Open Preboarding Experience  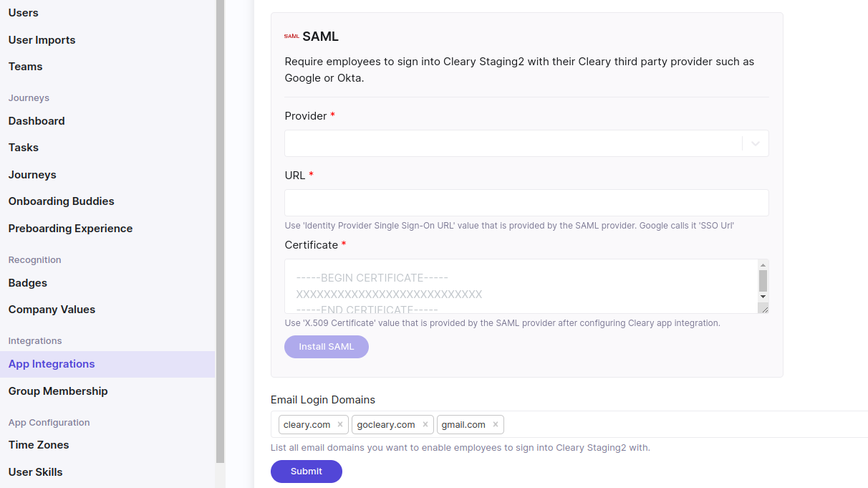71,229
